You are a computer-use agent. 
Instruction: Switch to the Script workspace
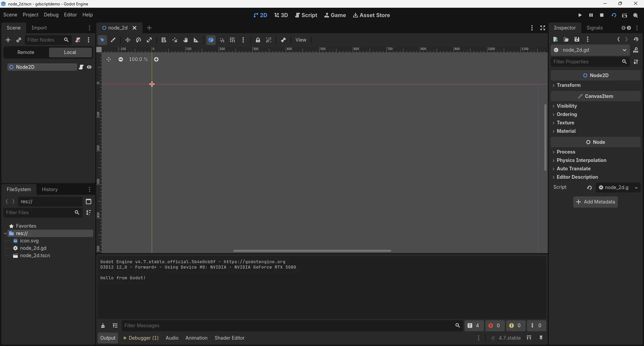click(x=306, y=15)
